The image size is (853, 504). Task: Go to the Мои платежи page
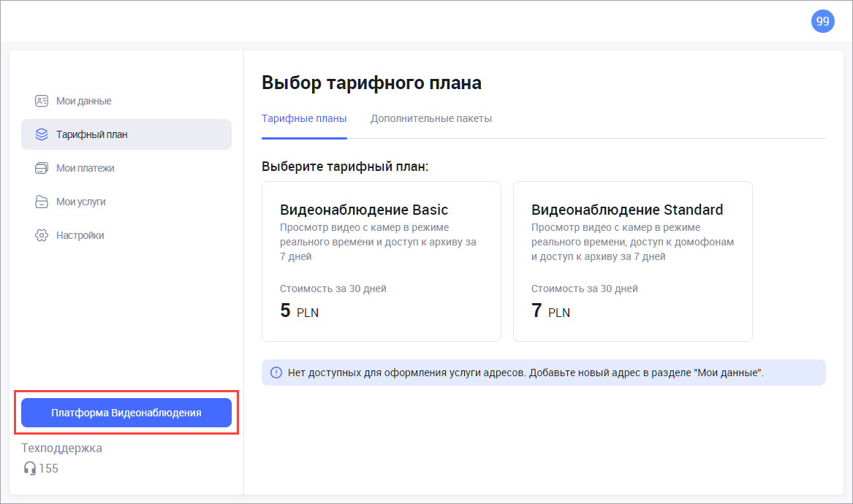(86, 168)
